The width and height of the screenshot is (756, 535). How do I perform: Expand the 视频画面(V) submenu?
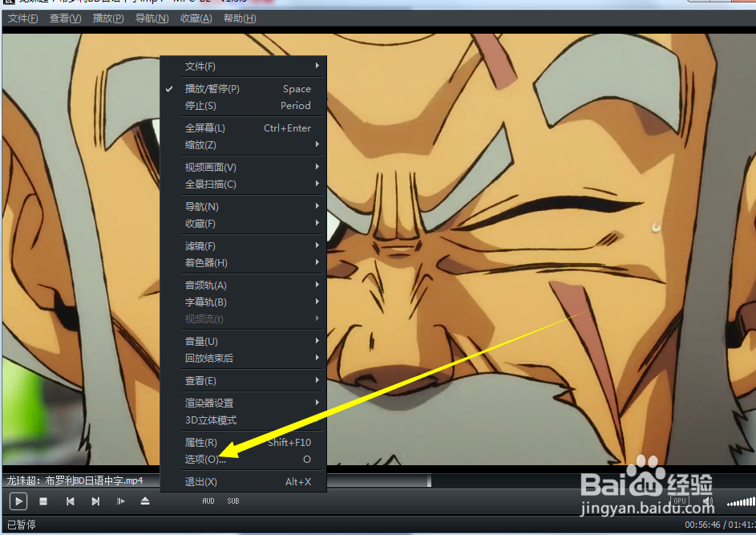[244, 168]
